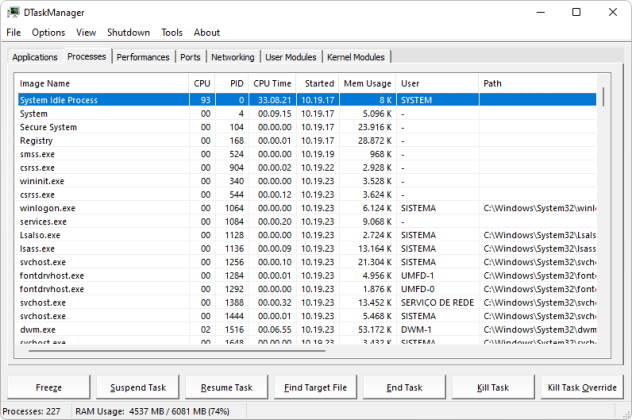The width and height of the screenshot is (632, 420).
Task: Switch to the Applications tab
Action: [x=35, y=57]
